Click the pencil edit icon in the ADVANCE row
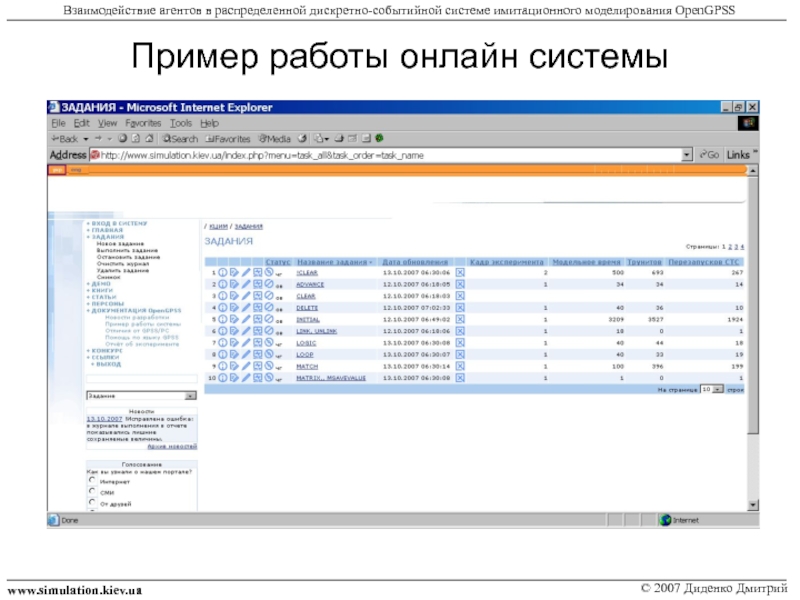The width and height of the screenshot is (800, 600). pyautogui.click(x=245, y=284)
